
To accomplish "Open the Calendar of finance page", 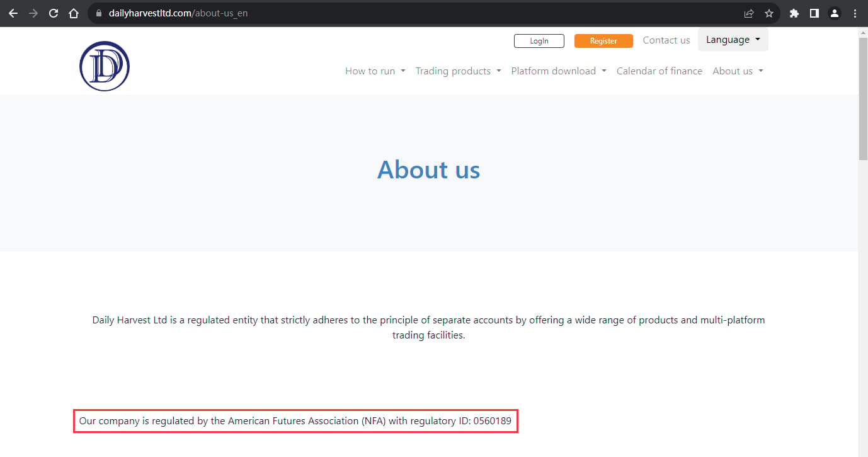I will click(x=660, y=71).
